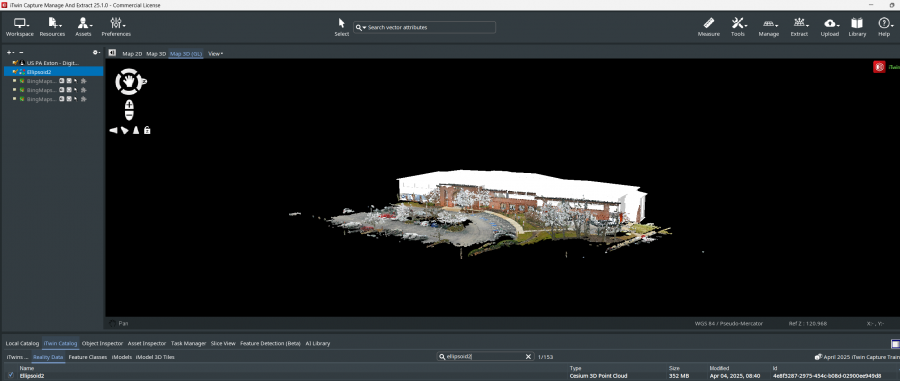This screenshot has width=900, height=381.
Task: Select the Ellipsoid2 layer name in tree
Action: pyautogui.click(x=39, y=72)
